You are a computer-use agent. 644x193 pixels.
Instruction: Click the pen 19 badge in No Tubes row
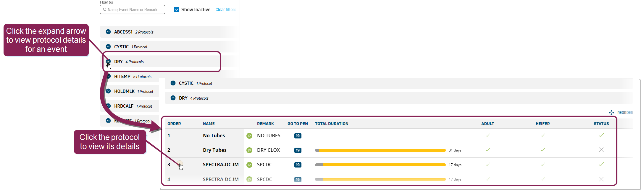(298, 136)
